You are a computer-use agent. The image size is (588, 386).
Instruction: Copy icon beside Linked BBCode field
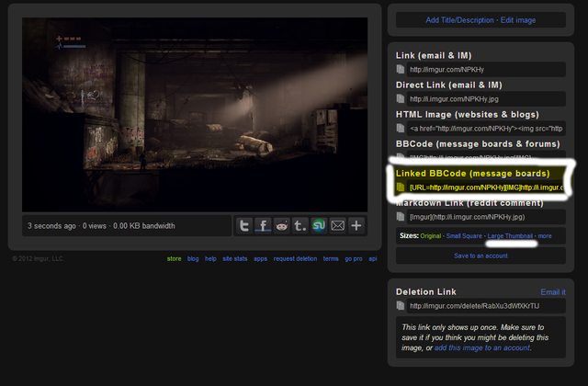[x=401, y=187]
